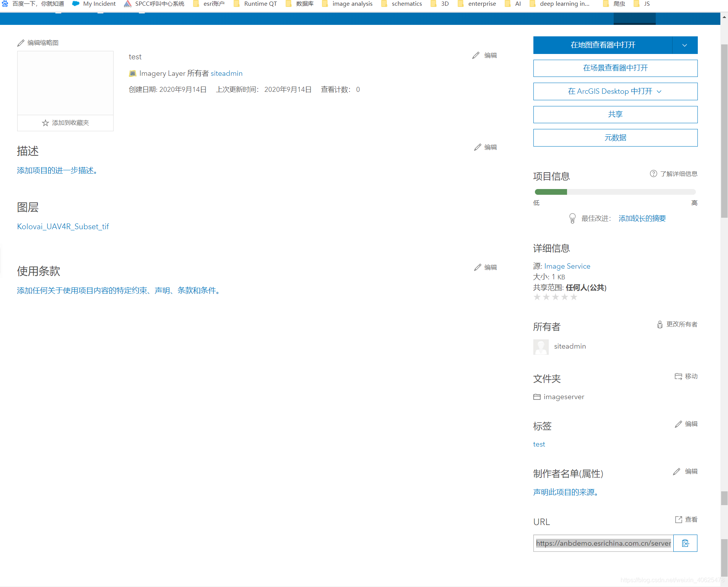The height and width of the screenshot is (587, 728).
Task: Click the 元数据 button
Action: pos(616,138)
